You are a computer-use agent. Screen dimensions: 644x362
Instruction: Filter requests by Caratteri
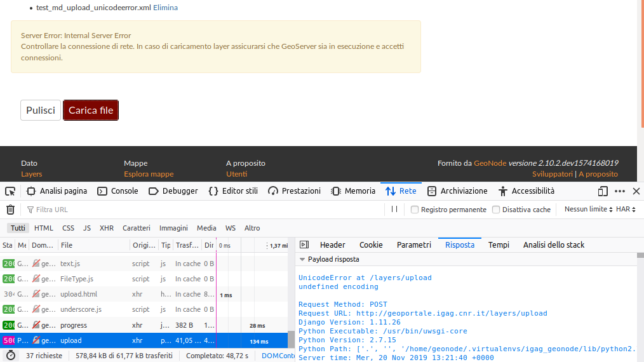coord(137,228)
